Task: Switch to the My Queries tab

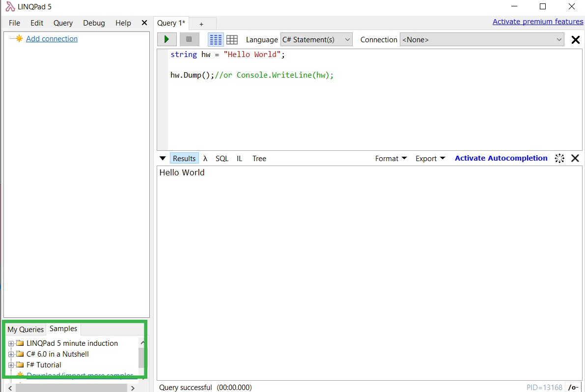Action: (x=26, y=329)
